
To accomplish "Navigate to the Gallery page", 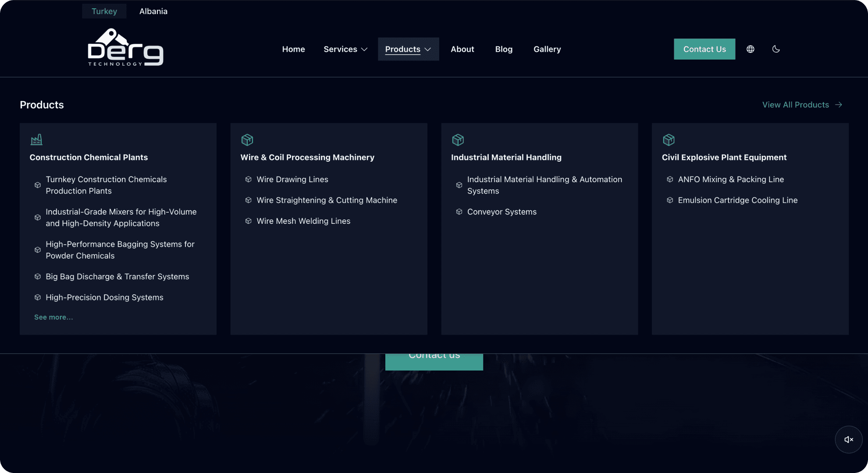I will click(547, 49).
